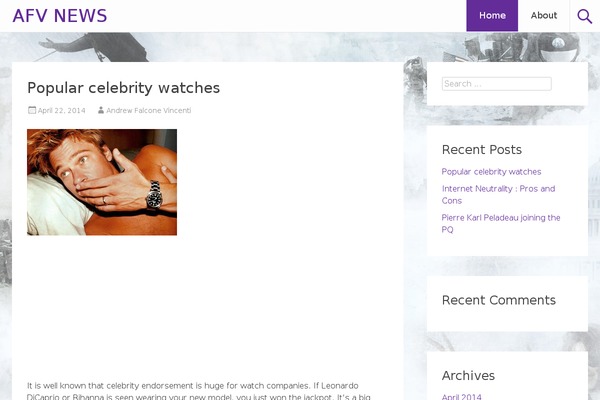Select the Home menu item
Image resolution: width=600 pixels, height=400 pixels.
tap(492, 16)
